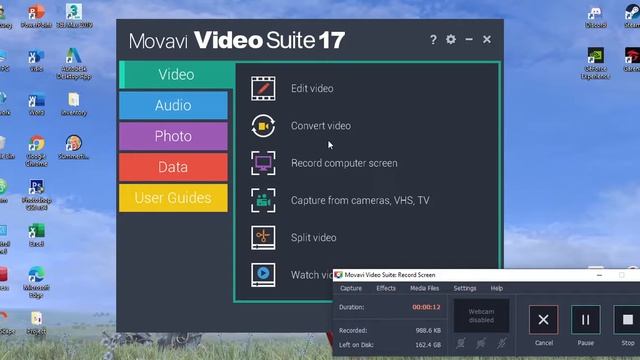Click the 'Convert video' label

tap(321, 126)
